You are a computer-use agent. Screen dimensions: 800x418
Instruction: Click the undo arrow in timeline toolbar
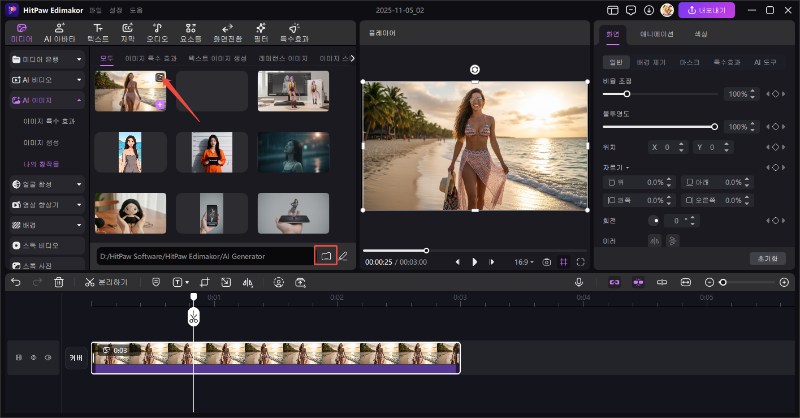tap(15, 283)
